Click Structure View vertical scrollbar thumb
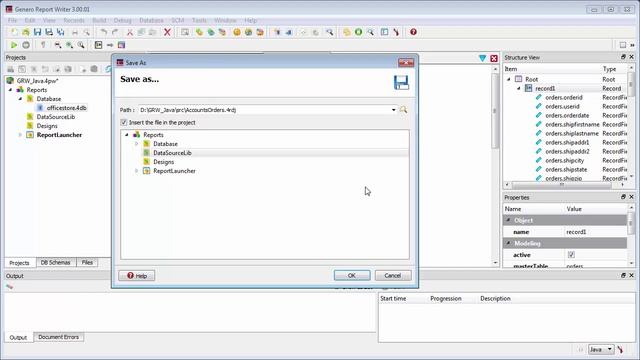 tap(631, 84)
